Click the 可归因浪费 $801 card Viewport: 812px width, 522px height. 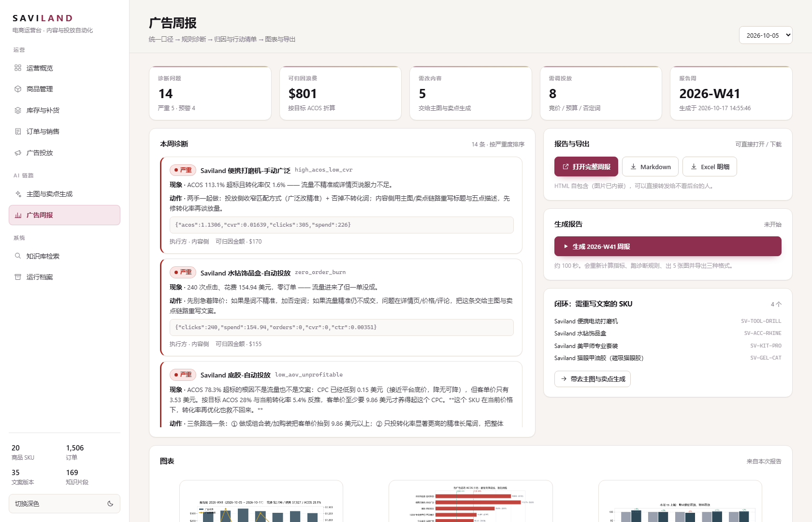[340, 93]
